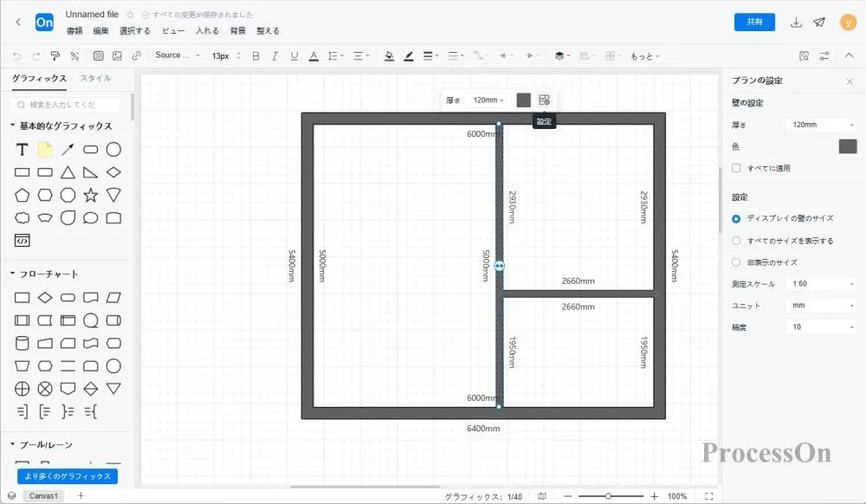Screen dimensions: 866x504
Task: Open the 入れる menu
Action: pos(207,31)
